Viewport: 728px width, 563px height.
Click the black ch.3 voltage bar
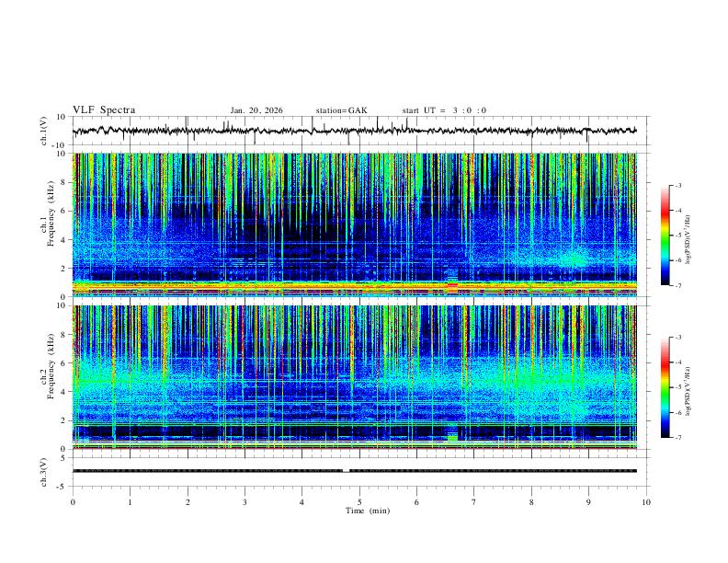[354, 471]
